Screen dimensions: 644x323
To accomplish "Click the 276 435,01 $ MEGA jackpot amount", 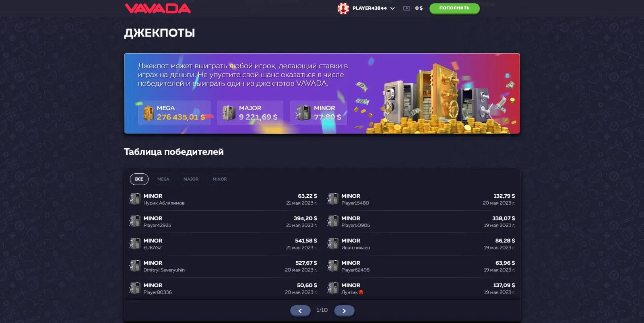I will click(181, 117).
